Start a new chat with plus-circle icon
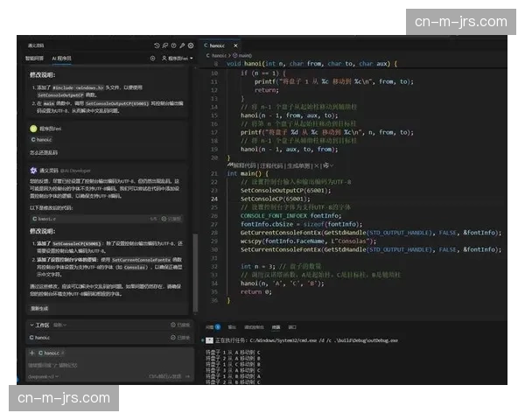Screen dimensions: 525x420 (154, 59)
